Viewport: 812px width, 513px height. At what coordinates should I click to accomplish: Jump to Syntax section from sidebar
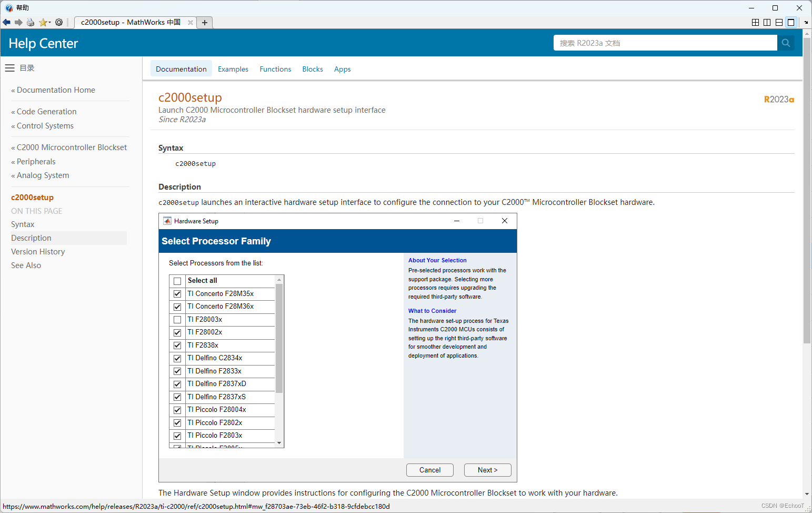[x=23, y=224]
